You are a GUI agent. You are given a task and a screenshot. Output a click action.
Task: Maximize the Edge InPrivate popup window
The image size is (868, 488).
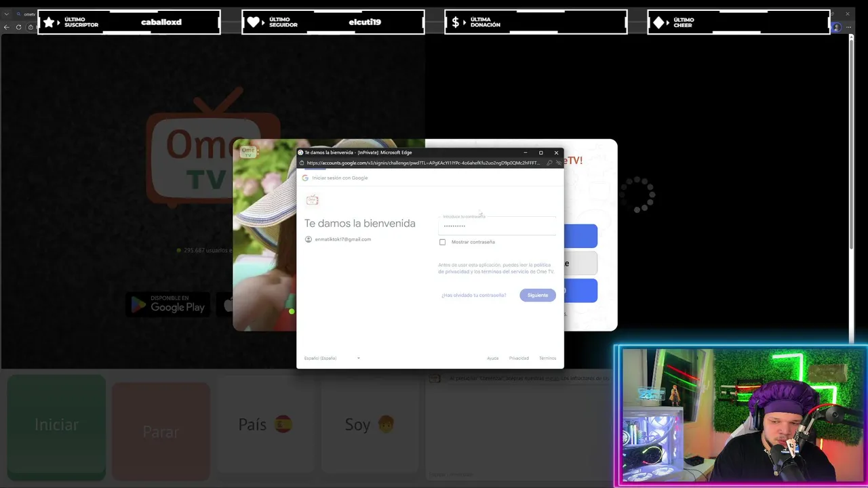point(540,152)
